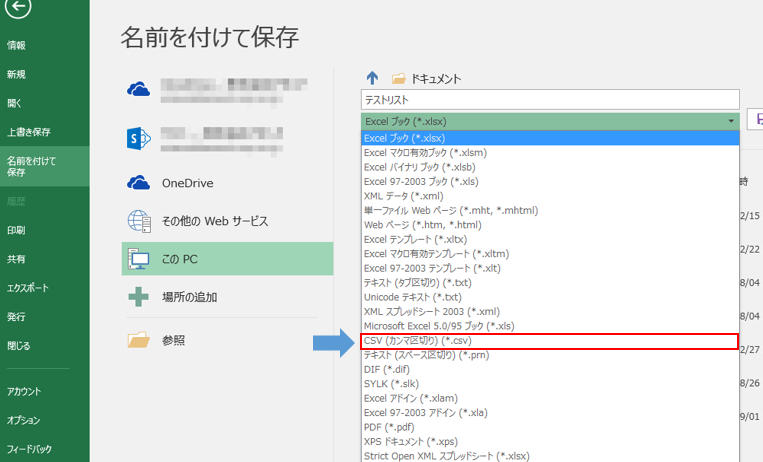Select Excel マクロ有効テンプレート (*.xltm)

tap(550, 254)
